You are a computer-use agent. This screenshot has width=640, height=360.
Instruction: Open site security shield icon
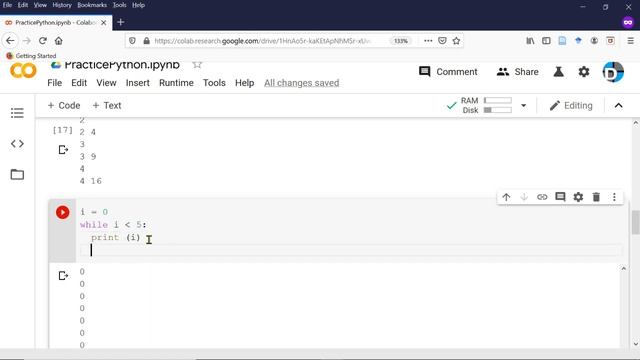click(132, 41)
